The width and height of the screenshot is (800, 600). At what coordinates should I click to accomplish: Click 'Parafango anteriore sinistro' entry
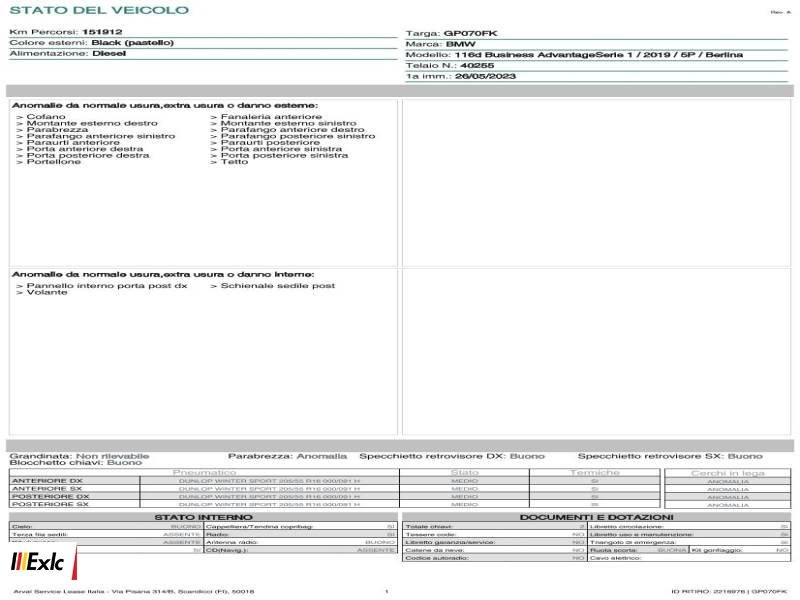point(101,136)
